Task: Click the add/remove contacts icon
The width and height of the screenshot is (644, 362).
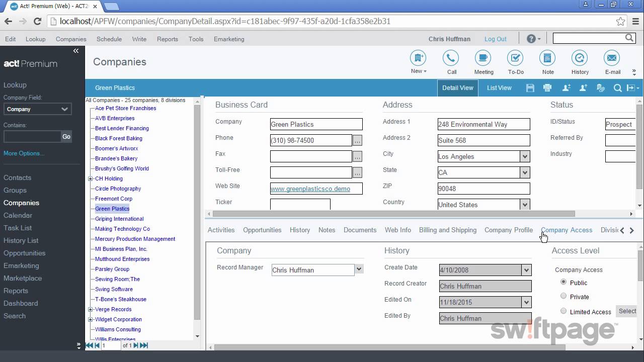Action: click(566, 88)
